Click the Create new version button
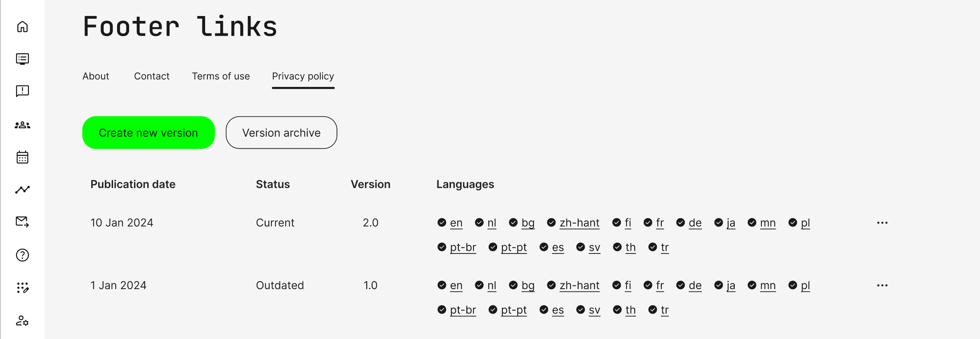Image resolution: width=980 pixels, height=339 pixels. (x=148, y=133)
